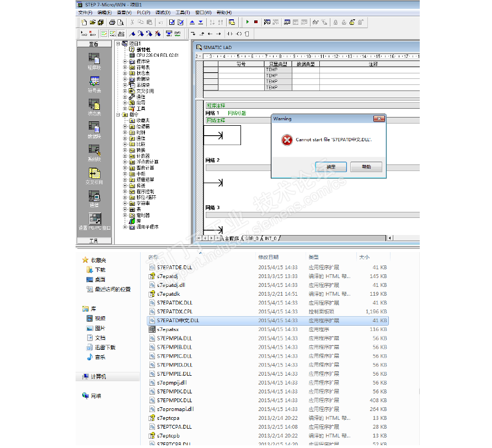Click the green RUN mode icon
This screenshot has width=492, height=448.
click(x=248, y=22)
